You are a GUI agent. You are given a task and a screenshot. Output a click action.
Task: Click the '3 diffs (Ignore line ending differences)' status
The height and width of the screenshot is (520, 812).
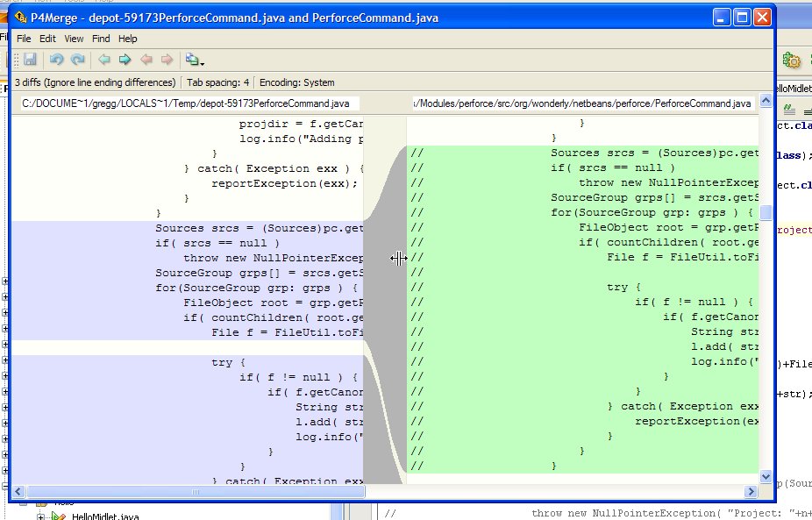(96, 82)
